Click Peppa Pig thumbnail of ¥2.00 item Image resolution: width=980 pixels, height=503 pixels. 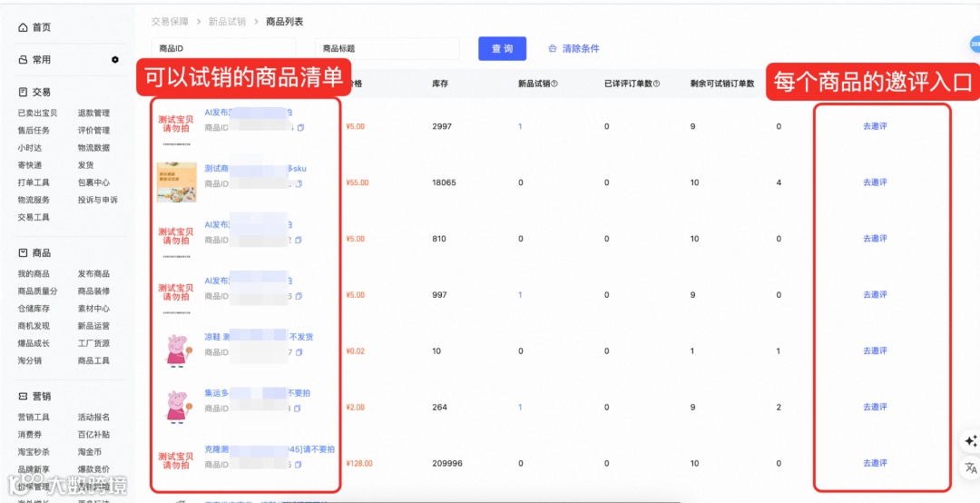(176, 408)
